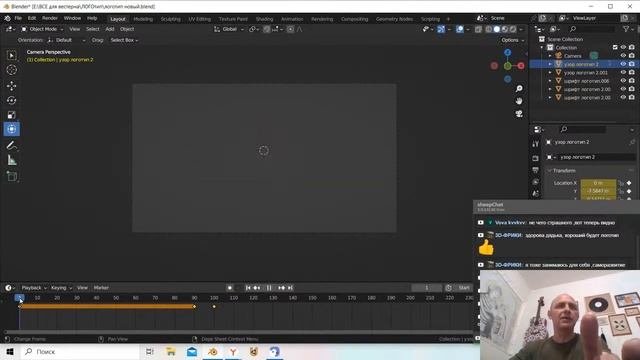Toggle visibility eye for узор логотип 2
Viewport: 640px width, 360px height.
click(x=623, y=64)
